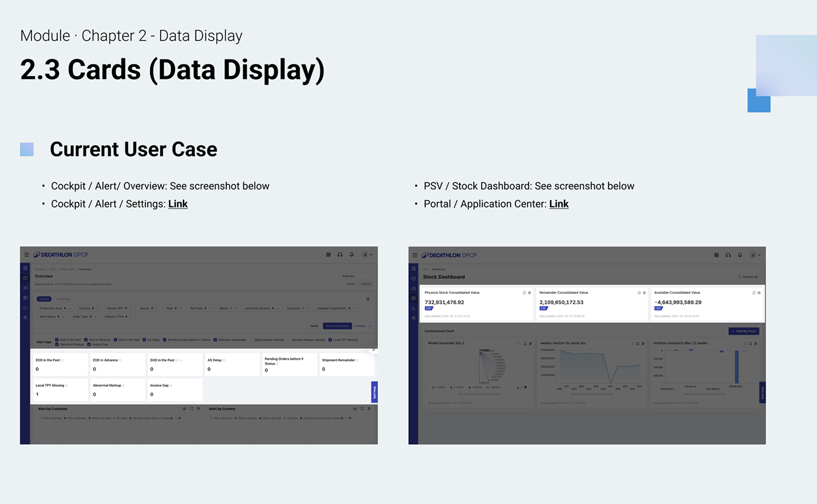Enlarge the Model remainder Qty 2 chart
817x504 pixels.
coord(525,343)
